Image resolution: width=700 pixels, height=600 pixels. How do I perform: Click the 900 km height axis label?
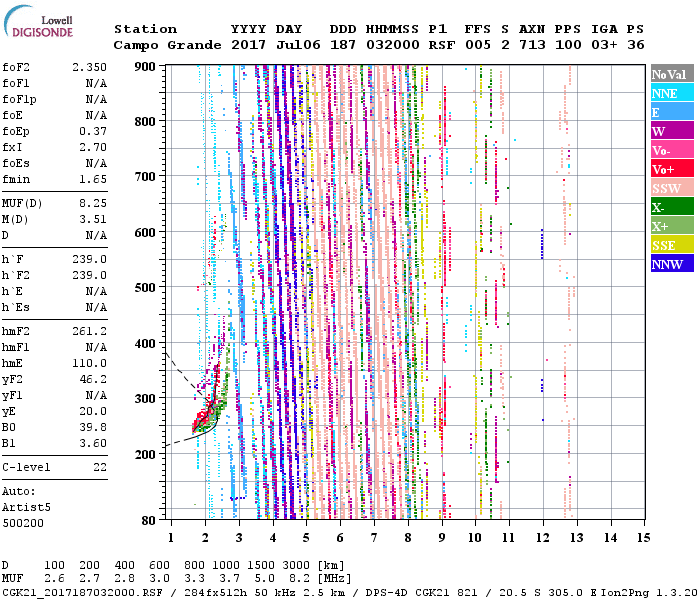(145, 66)
